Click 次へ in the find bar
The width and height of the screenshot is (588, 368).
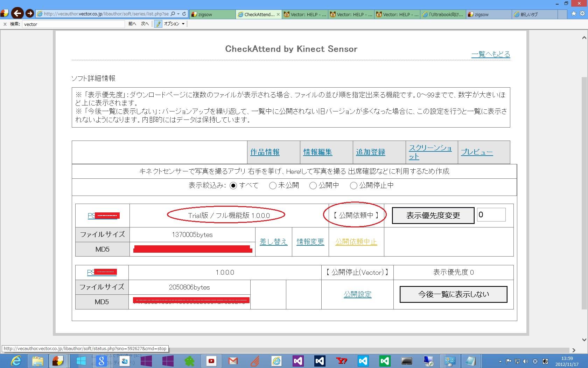click(x=145, y=24)
